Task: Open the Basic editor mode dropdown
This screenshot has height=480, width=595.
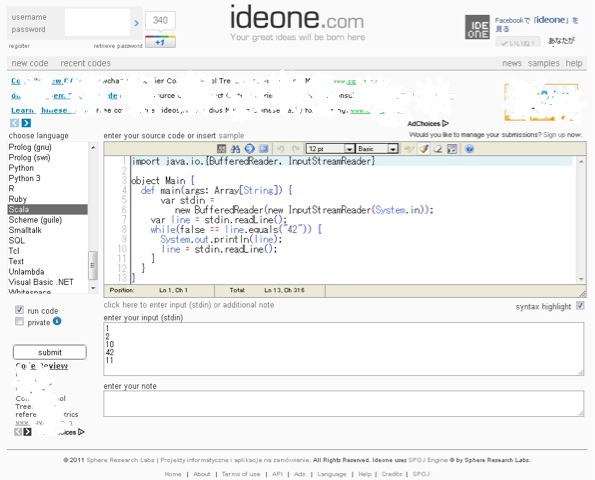Action: (x=377, y=149)
